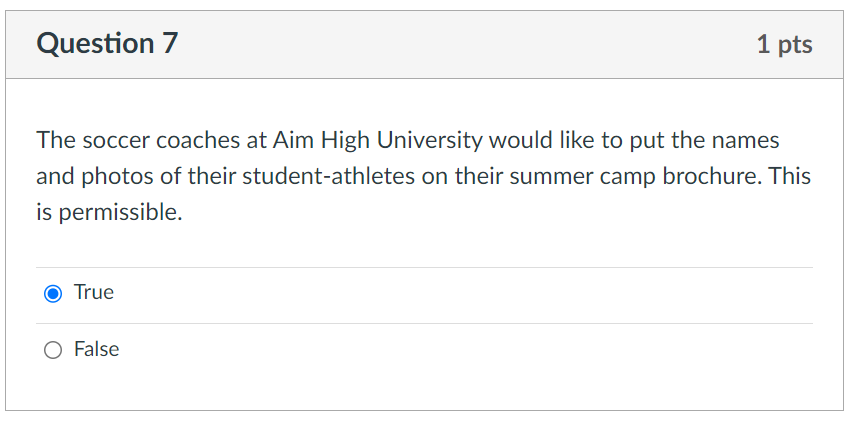Click the "Question 7" heading

click(107, 44)
